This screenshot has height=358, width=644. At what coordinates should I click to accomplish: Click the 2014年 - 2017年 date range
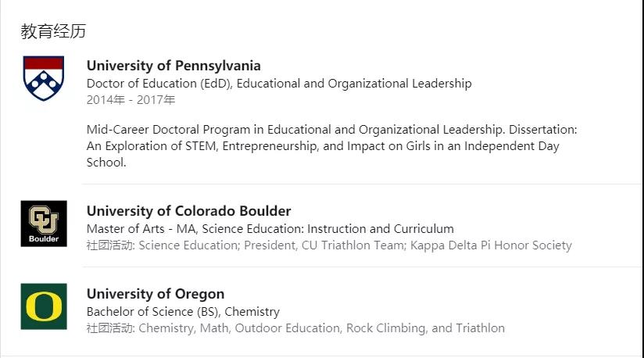[131, 100]
